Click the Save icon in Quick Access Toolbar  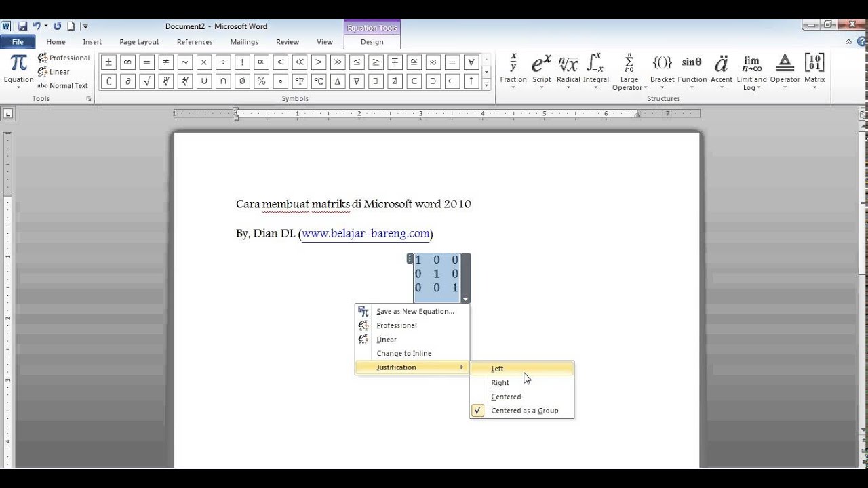22,26
